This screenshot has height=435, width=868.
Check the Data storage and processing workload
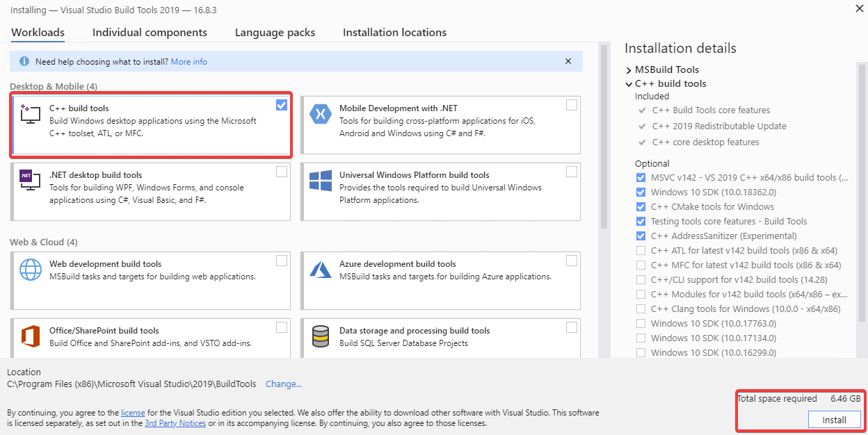(571, 327)
